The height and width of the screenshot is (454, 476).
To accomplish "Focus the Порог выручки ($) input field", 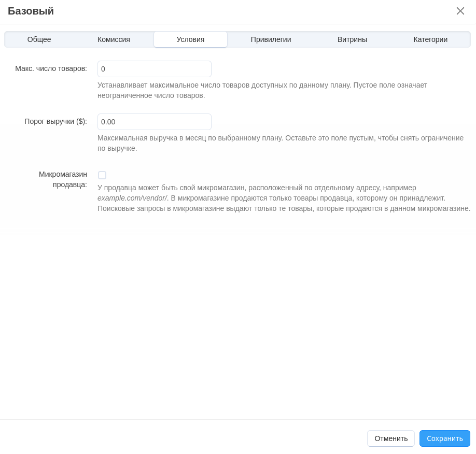I will click(x=155, y=122).
